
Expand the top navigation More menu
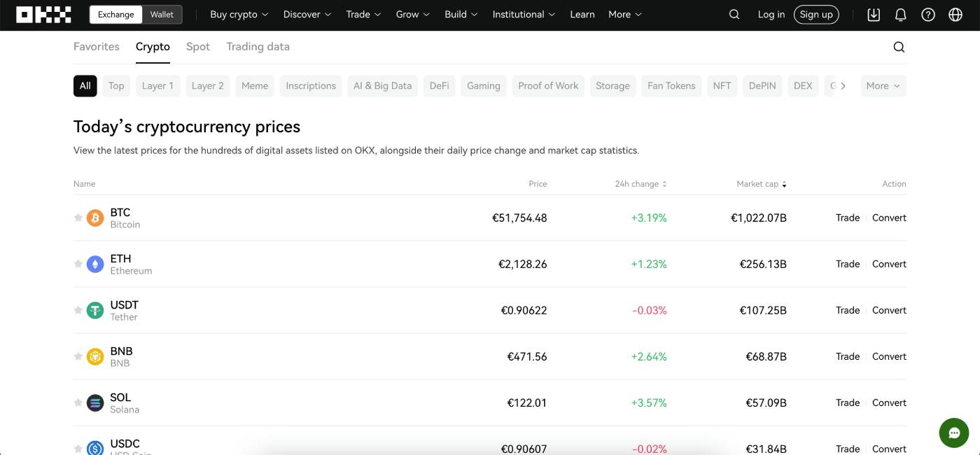[x=625, y=15]
